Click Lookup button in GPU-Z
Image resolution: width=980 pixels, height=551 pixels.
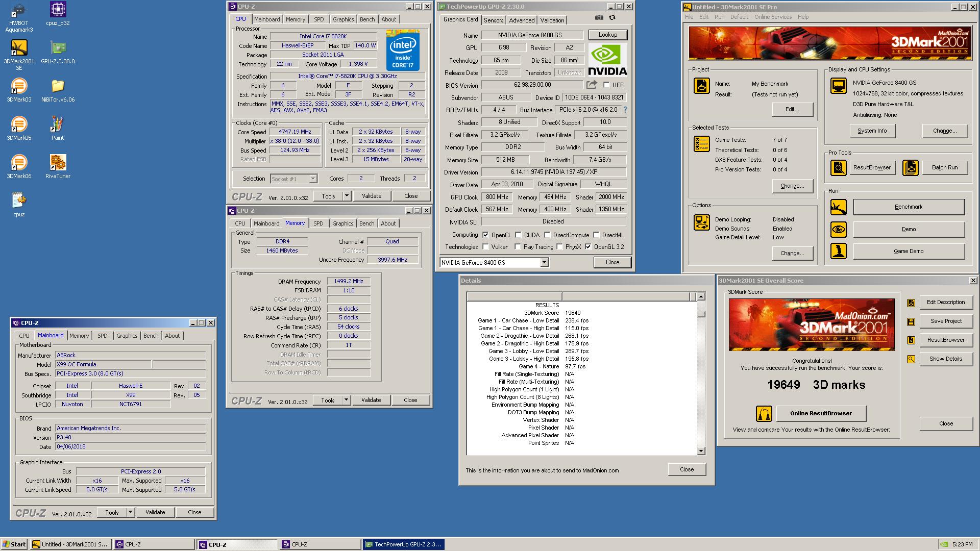pyautogui.click(x=608, y=35)
